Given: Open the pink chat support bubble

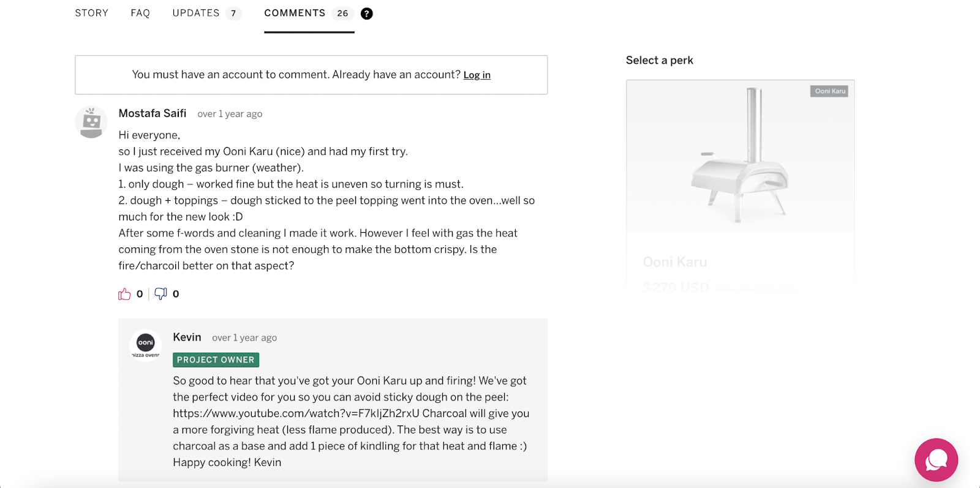Looking at the screenshot, I should [x=936, y=460].
